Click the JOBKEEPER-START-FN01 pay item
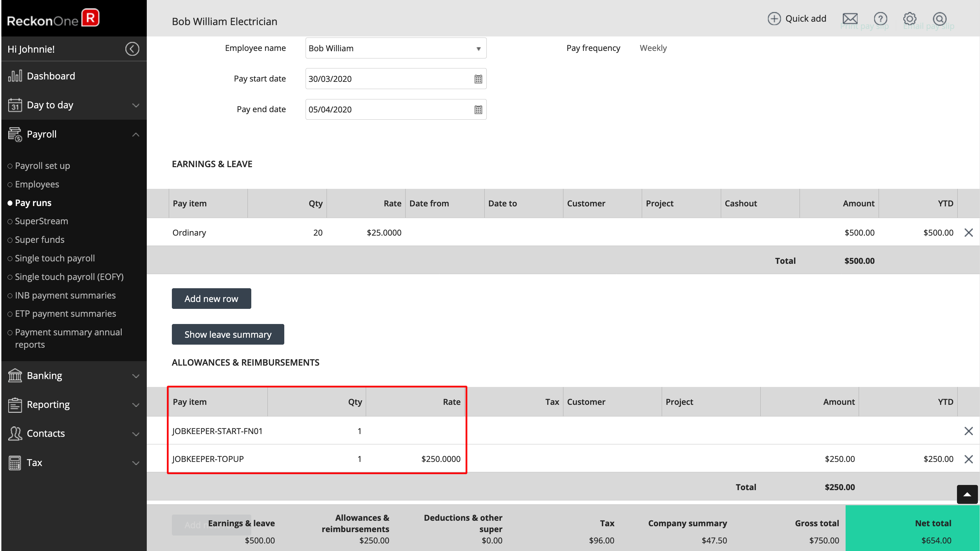Viewport: 980px width, 551px height. coord(217,431)
